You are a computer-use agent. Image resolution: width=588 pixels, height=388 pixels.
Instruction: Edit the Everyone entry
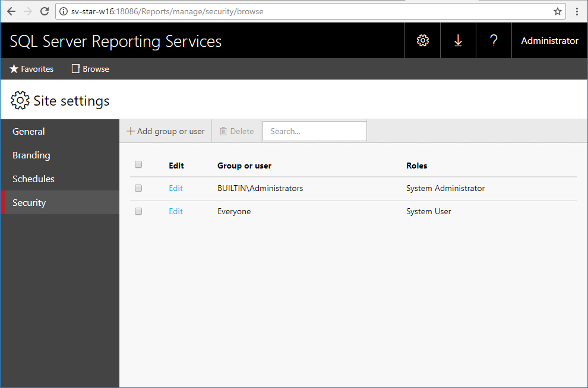(175, 211)
